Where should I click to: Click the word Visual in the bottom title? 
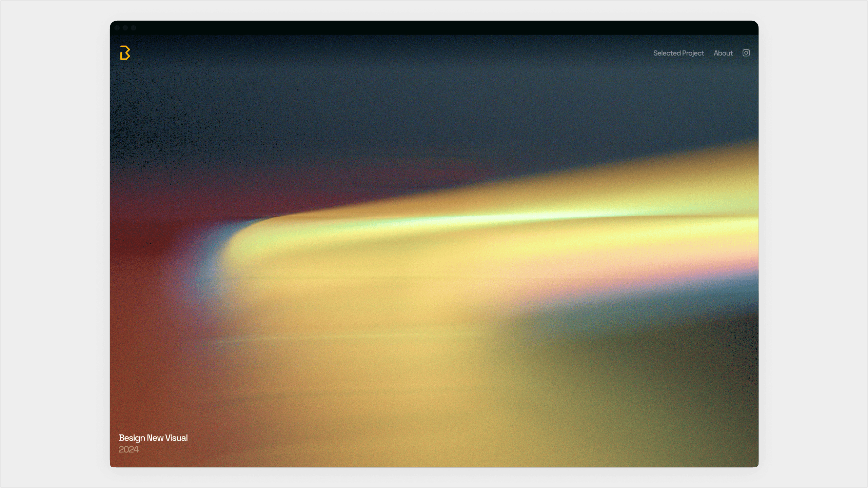click(176, 438)
